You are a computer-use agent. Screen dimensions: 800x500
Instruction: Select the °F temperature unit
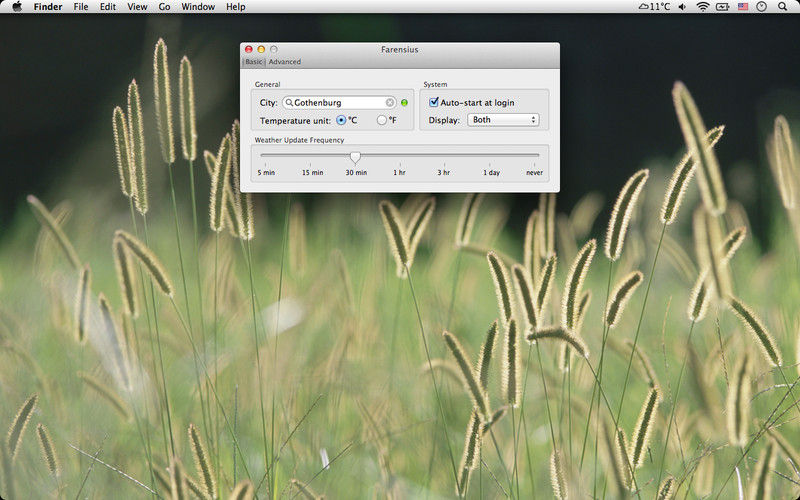click(382, 120)
